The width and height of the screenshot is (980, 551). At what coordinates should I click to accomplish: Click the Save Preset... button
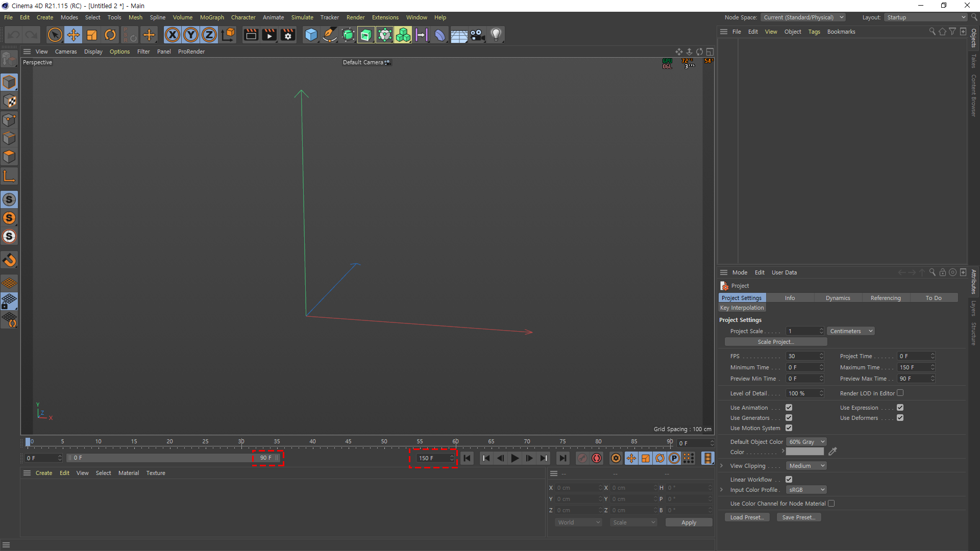(x=799, y=517)
